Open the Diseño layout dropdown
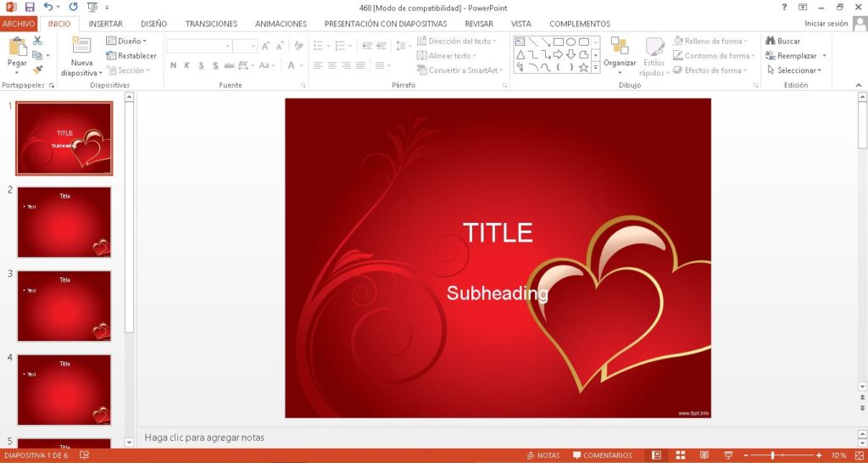868x463 pixels. 126,41
